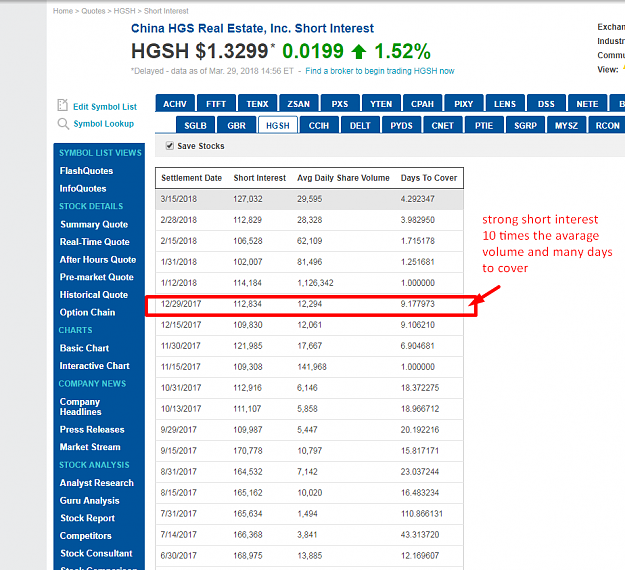Viewport: 625px width, 570px height.
Task: Open Summary Quote in sidebar
Action: 94,224
